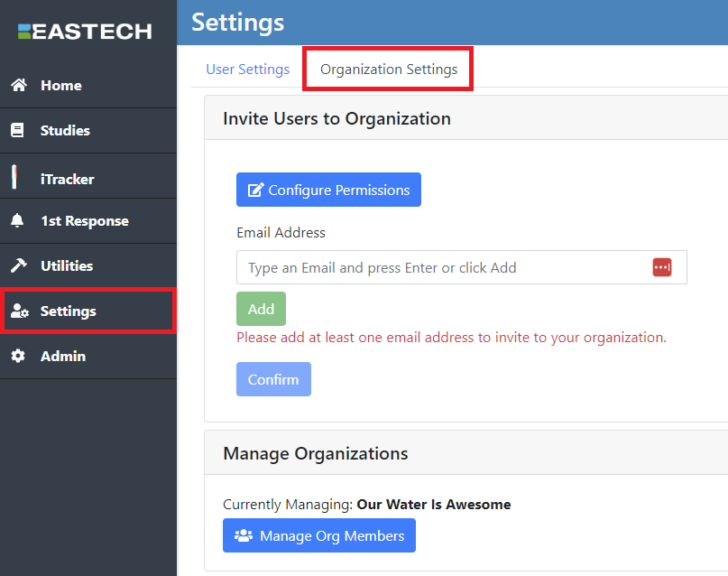Click the Manage Organizations panel header

pyautogui.click(x=316, y=453)
